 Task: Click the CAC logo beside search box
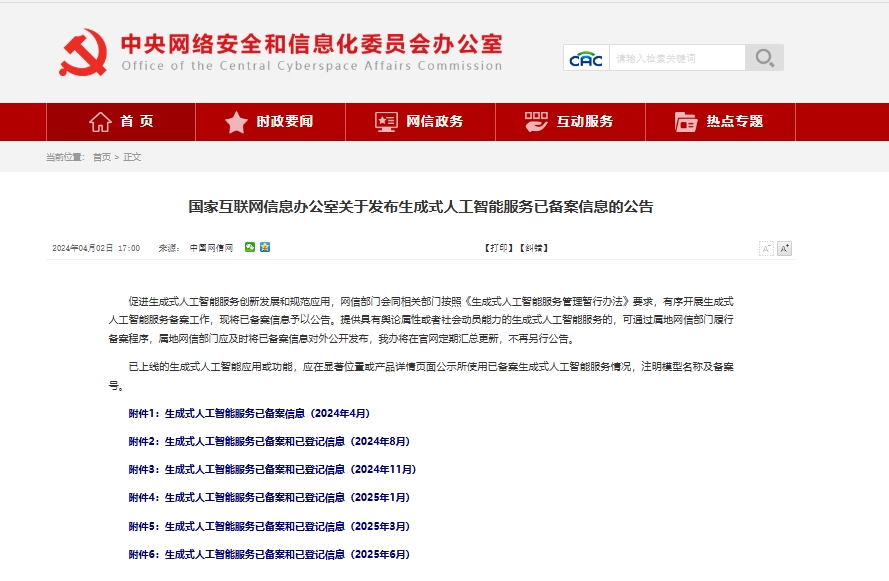[x=586, y=58]
